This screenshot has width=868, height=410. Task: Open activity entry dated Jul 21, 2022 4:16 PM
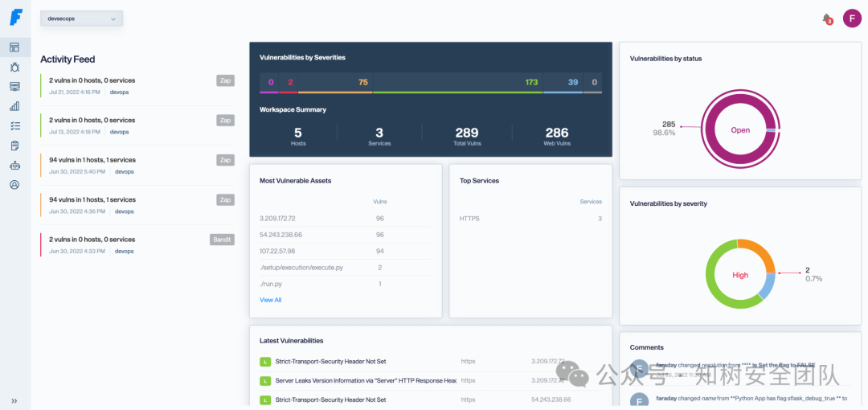pos(137,86)
